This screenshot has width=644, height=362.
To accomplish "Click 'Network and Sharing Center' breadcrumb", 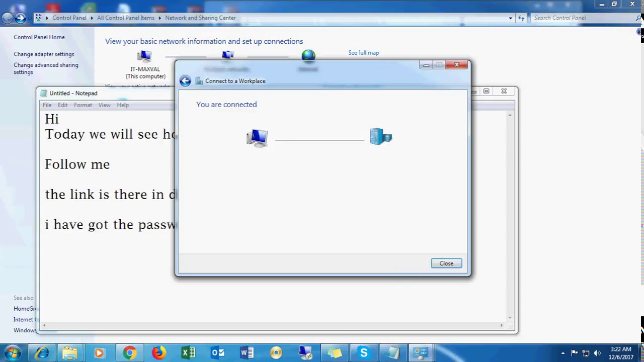I will pos(200,18).
